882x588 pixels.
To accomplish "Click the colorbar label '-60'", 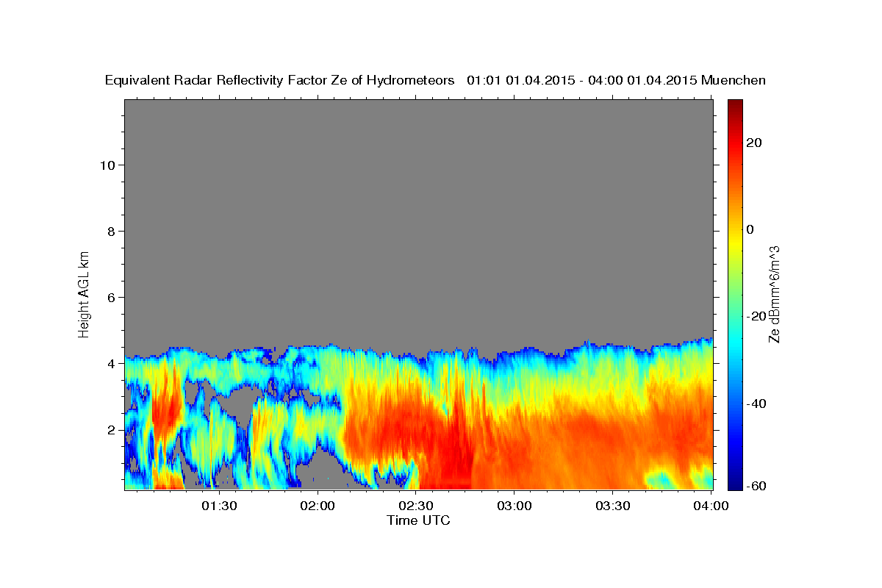I will pos(756,486).
